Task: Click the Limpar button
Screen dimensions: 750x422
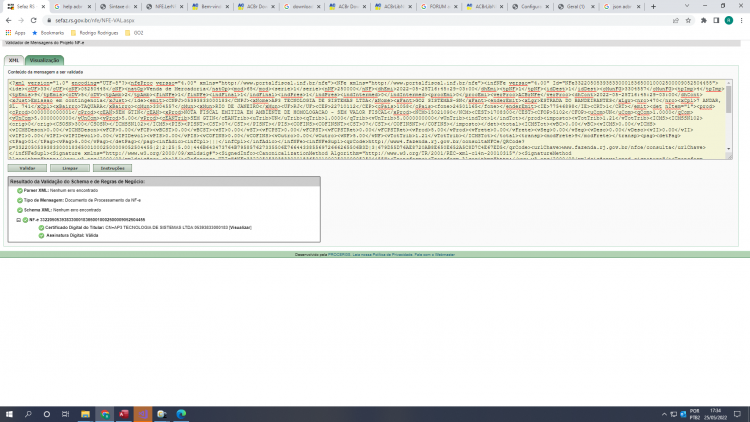Action: pos(70,168)
